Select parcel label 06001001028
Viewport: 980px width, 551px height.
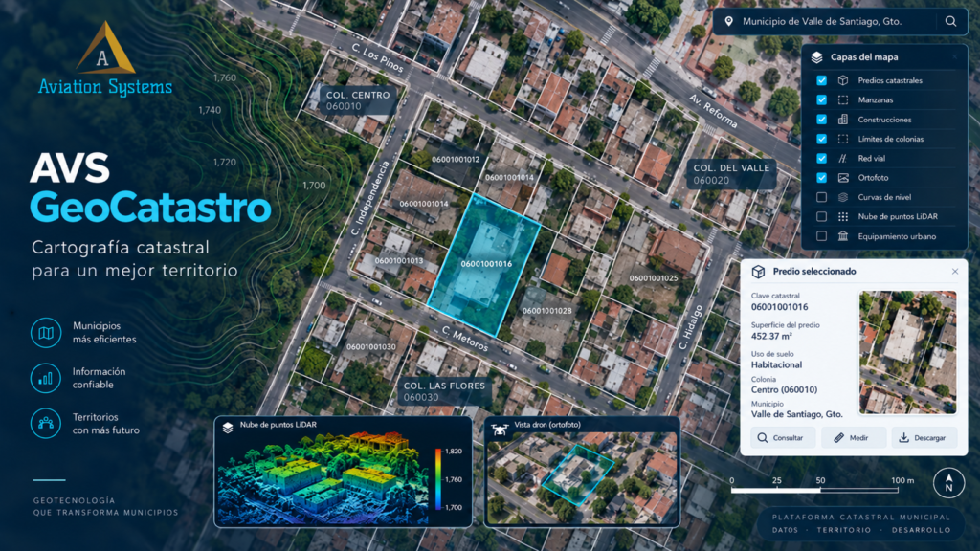point(546,311)
